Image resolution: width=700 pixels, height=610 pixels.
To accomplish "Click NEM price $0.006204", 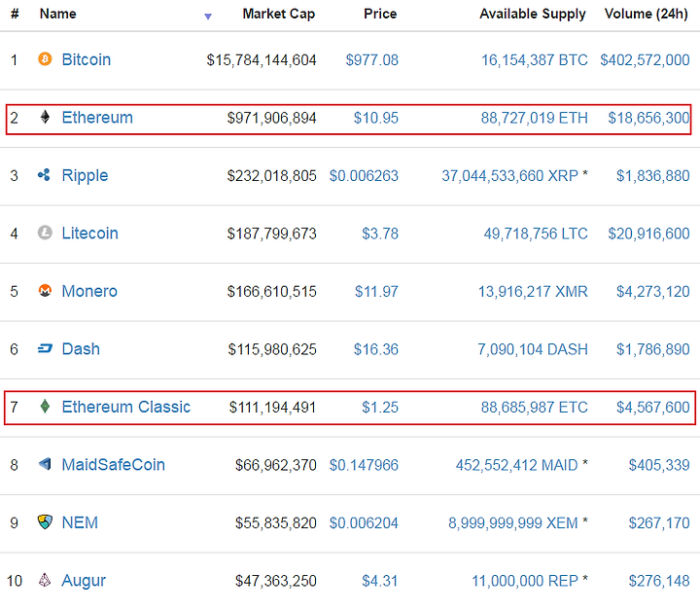I will point(364,522).
